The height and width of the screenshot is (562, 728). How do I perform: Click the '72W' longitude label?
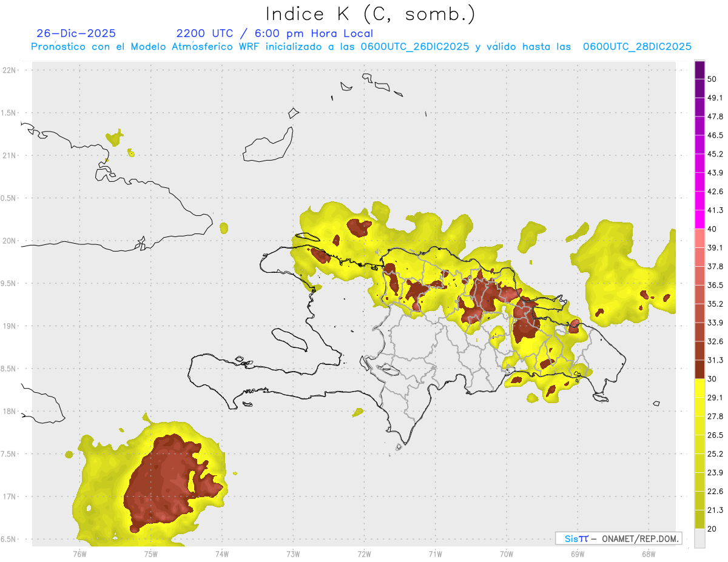[364, 554]
